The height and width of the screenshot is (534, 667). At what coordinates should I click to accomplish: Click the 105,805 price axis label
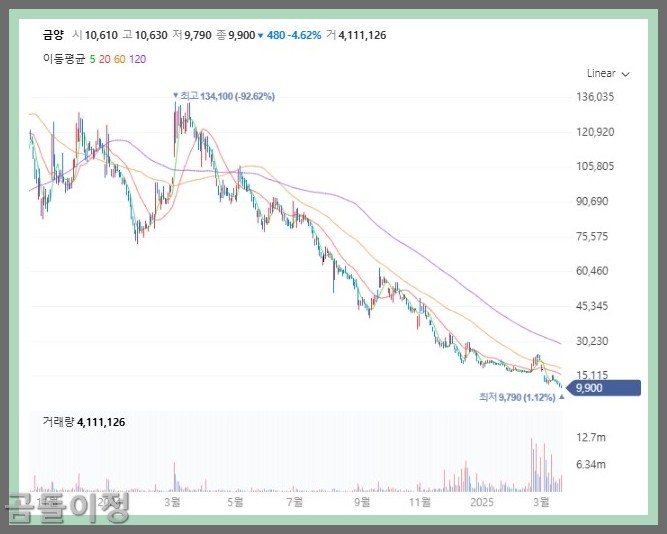click(x=595, y=166)
